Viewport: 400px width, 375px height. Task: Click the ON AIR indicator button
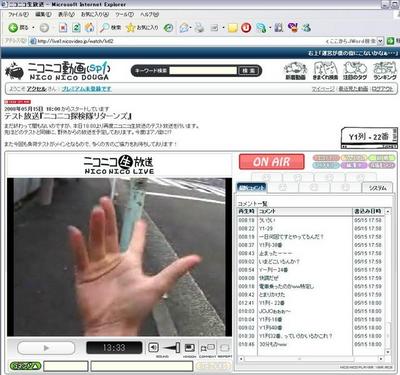(x=272, y=162)
